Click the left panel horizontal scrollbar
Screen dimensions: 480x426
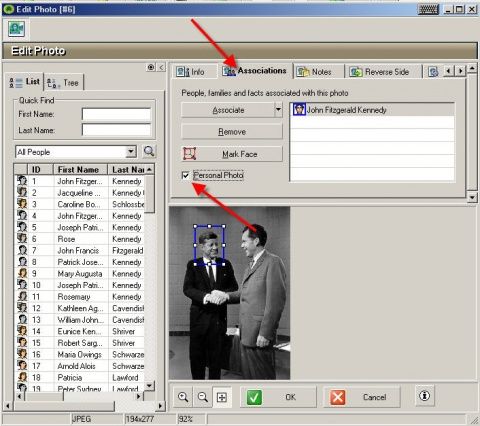(64, 406)
